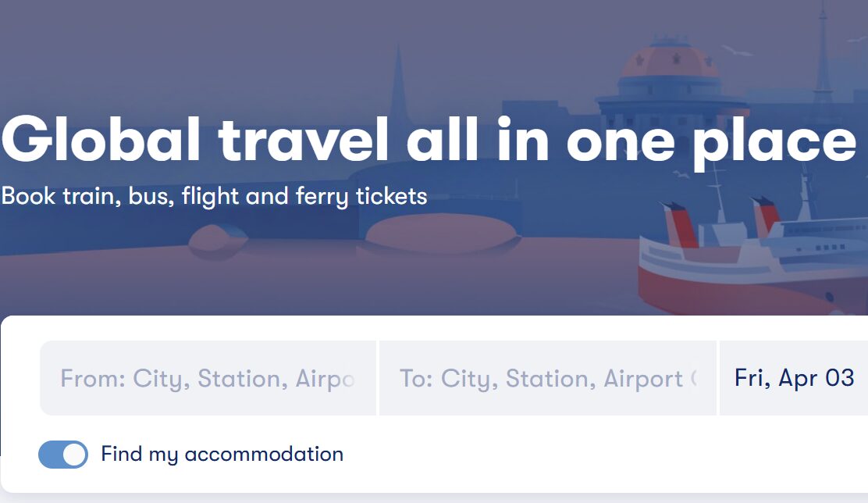Click the To destination input field
The image size is (868, 503).
(548, 379)
